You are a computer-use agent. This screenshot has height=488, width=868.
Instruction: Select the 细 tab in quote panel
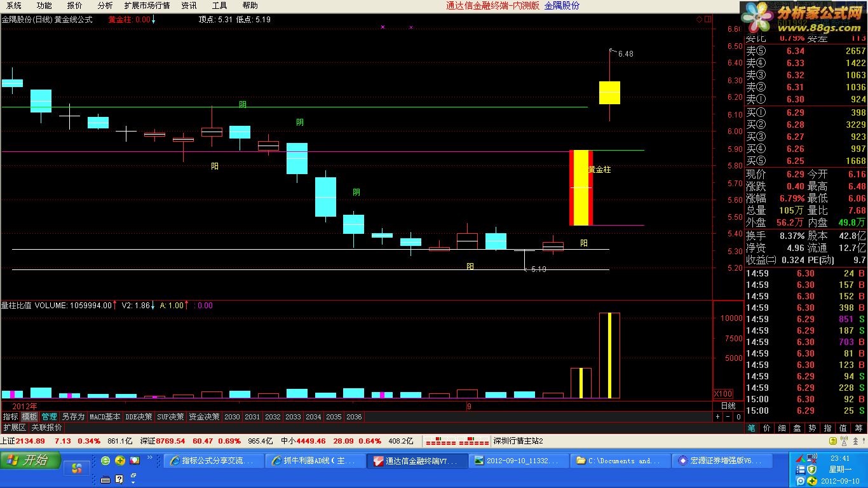782,428
